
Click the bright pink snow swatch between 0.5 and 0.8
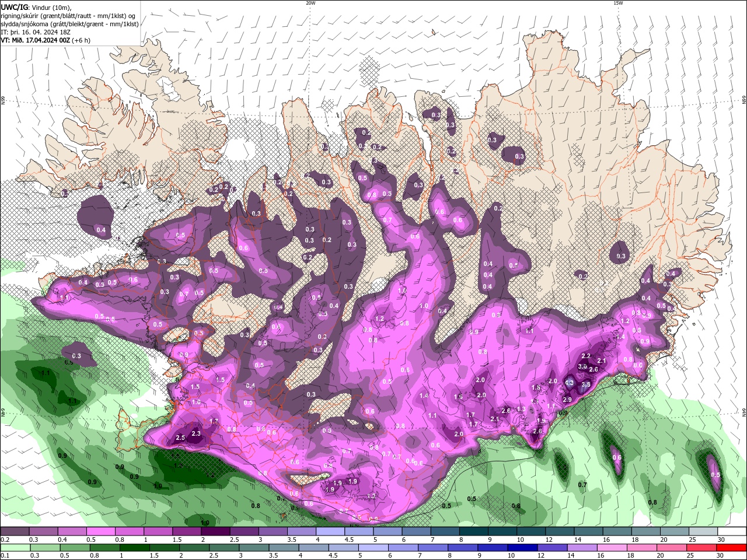[x=100, y=531]
